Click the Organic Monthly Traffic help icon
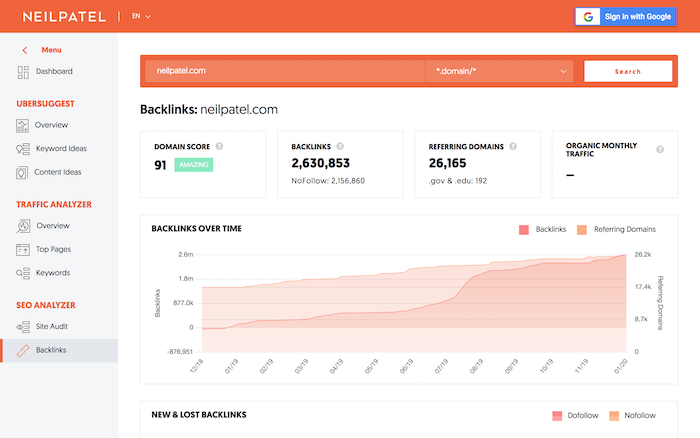 click(x=660, y=150)
